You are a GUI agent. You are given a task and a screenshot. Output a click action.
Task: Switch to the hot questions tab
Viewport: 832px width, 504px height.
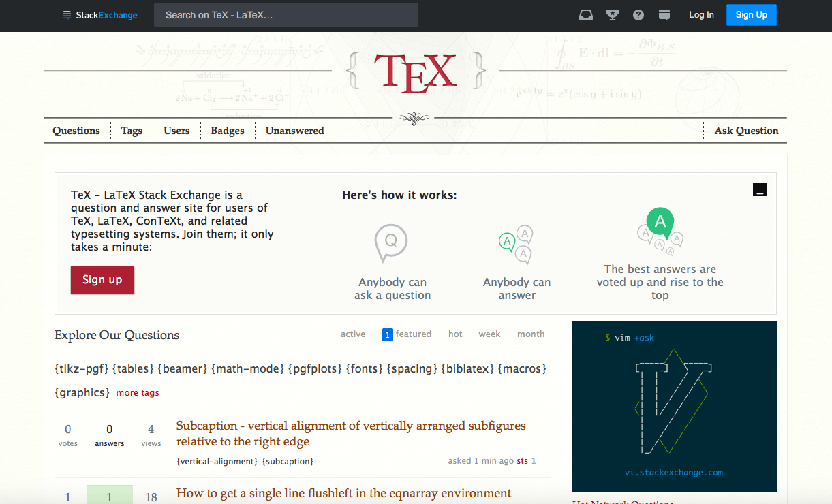[455, 334]
